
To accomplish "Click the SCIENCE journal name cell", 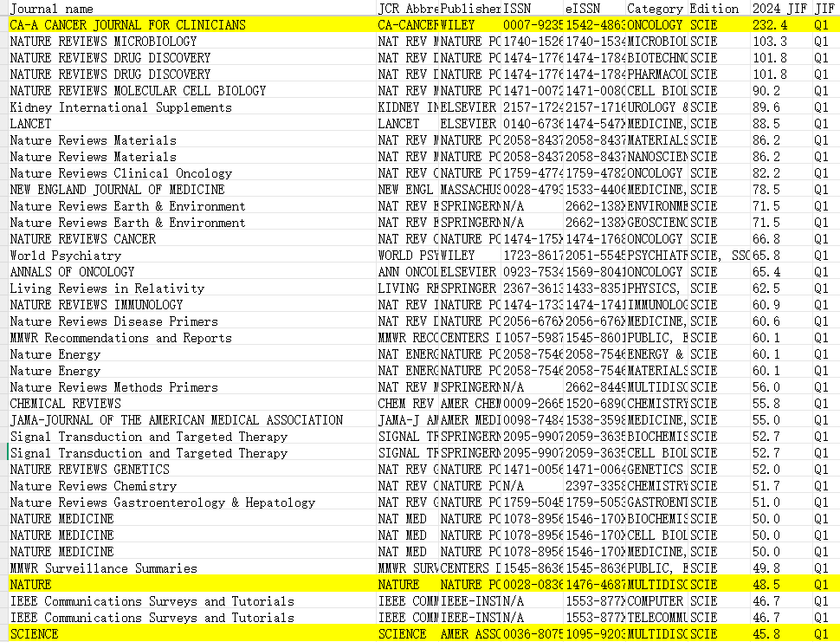I will click(x=192, y=634).
